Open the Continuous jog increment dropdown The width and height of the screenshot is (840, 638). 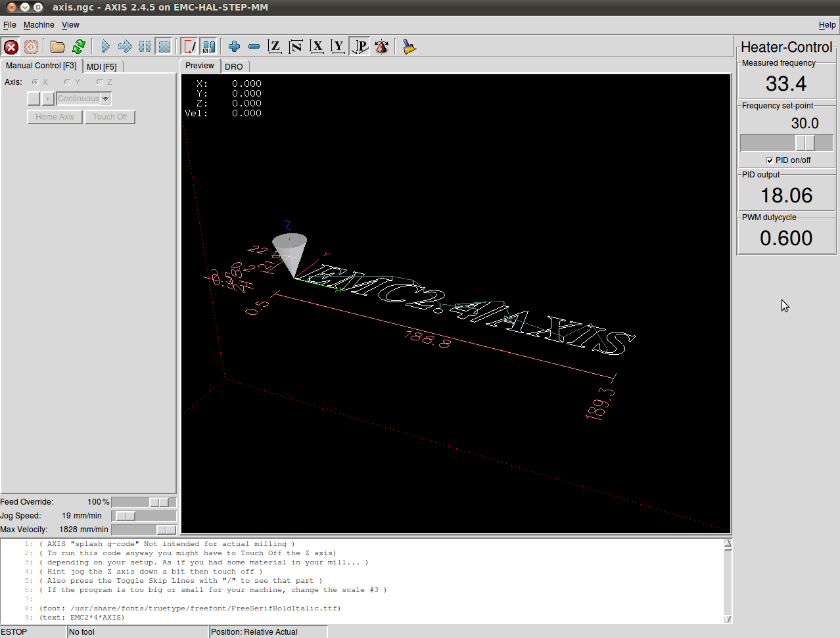click(83, 99)
